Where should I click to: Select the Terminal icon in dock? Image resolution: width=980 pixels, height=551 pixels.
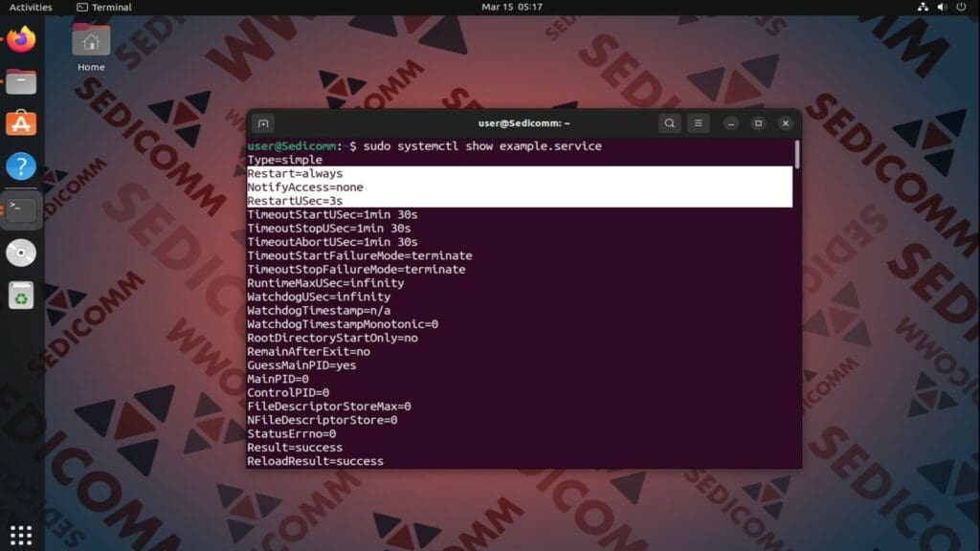tap(21, 209)
